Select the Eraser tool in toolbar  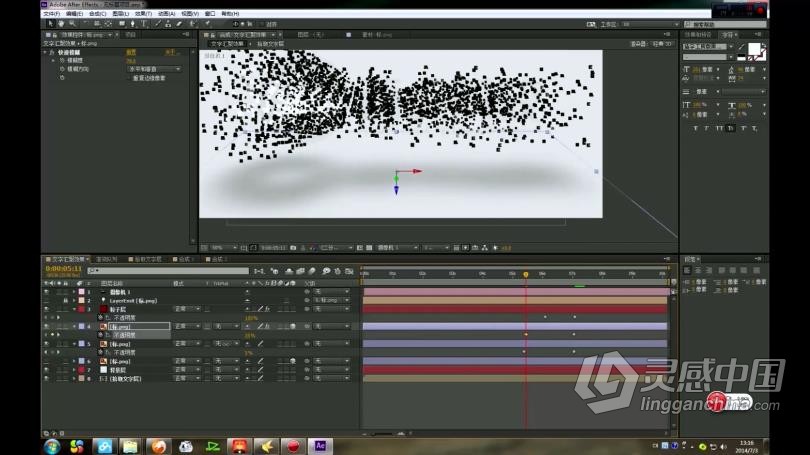[179, 24]
